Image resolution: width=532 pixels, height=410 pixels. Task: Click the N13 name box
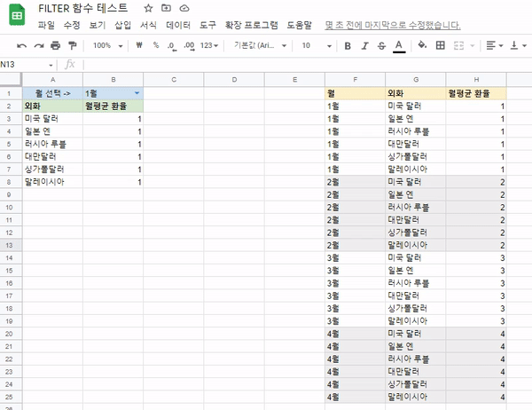(24, 65)
